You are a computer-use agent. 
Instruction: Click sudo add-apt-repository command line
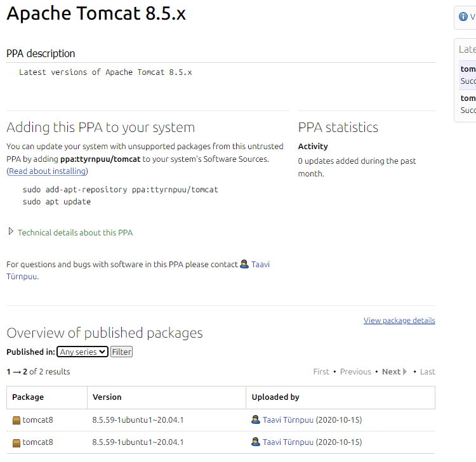[120, 190]
